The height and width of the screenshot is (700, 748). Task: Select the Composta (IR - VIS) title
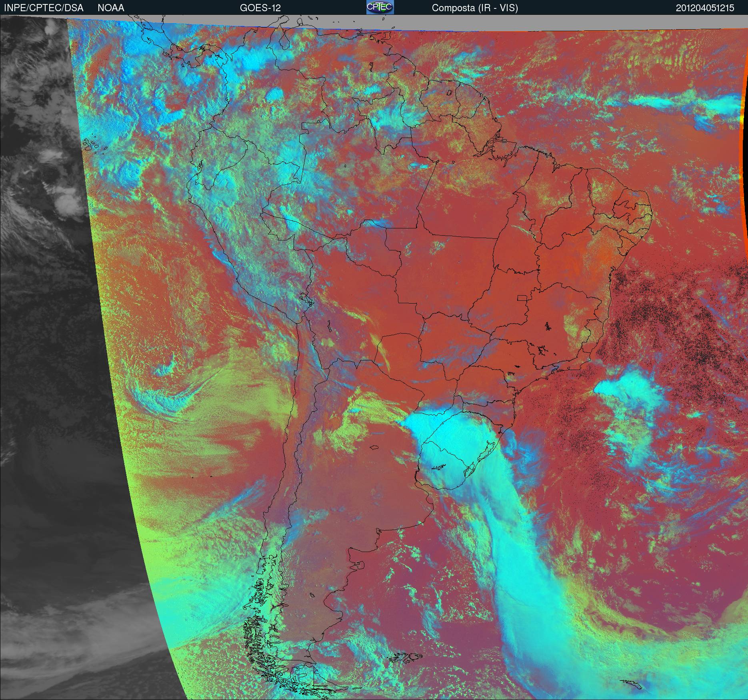(x=475, y=8)
